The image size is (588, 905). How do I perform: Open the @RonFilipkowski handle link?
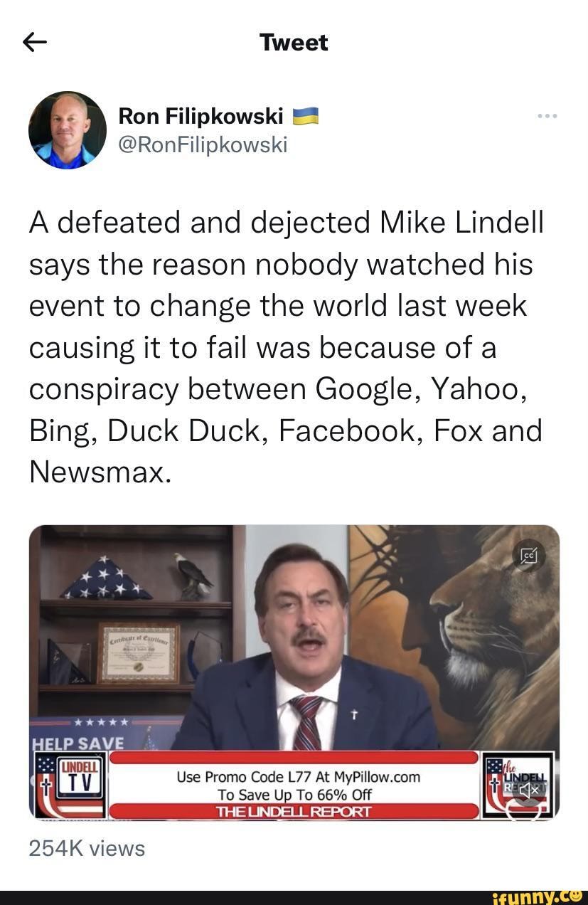point(203,144)
